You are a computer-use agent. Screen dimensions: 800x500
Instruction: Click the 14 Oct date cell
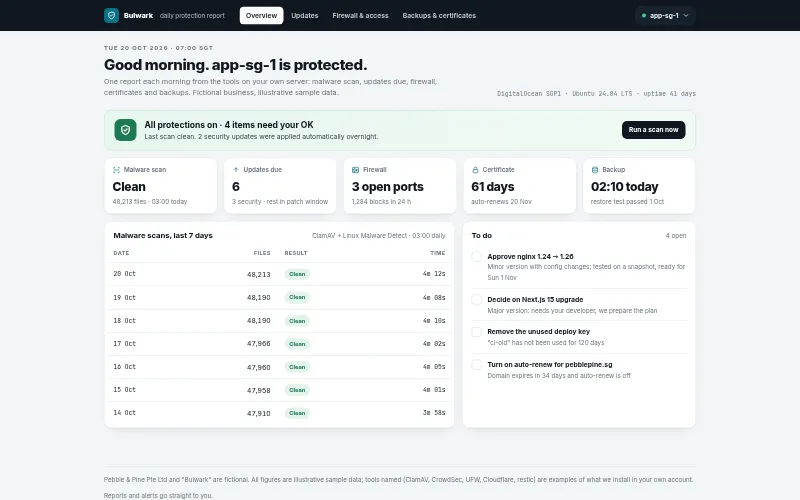coord(124,413)
